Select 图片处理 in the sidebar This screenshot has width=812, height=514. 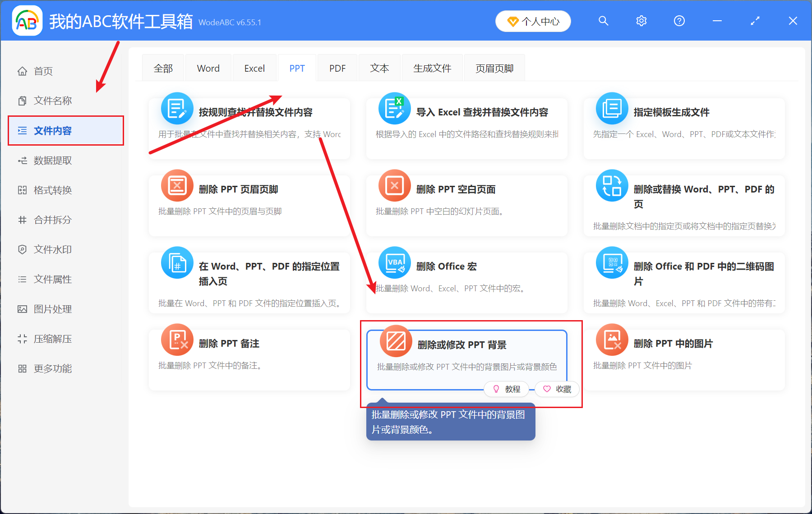coord(52,309)
